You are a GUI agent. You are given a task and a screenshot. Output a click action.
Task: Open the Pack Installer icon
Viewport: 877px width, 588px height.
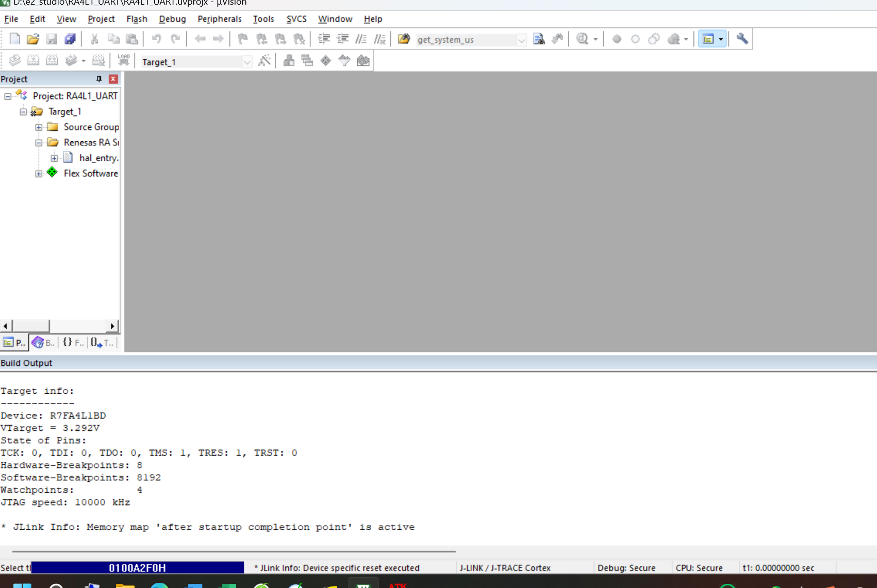click(363, 61)
